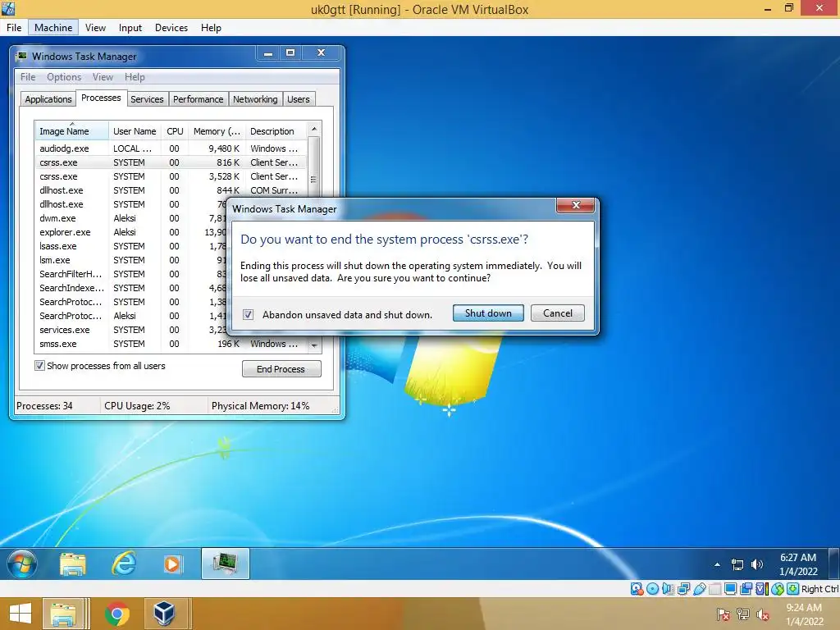The image size is (840, 630).
Task: Click the guest clock showing 6:27 AM
Action: click(x=797, y=564)
